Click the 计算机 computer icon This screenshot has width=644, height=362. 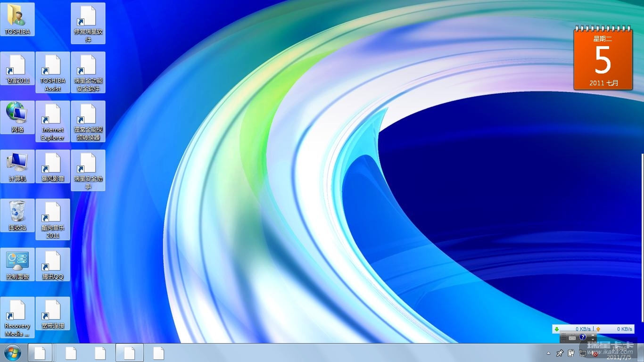(x=17, y=166)
